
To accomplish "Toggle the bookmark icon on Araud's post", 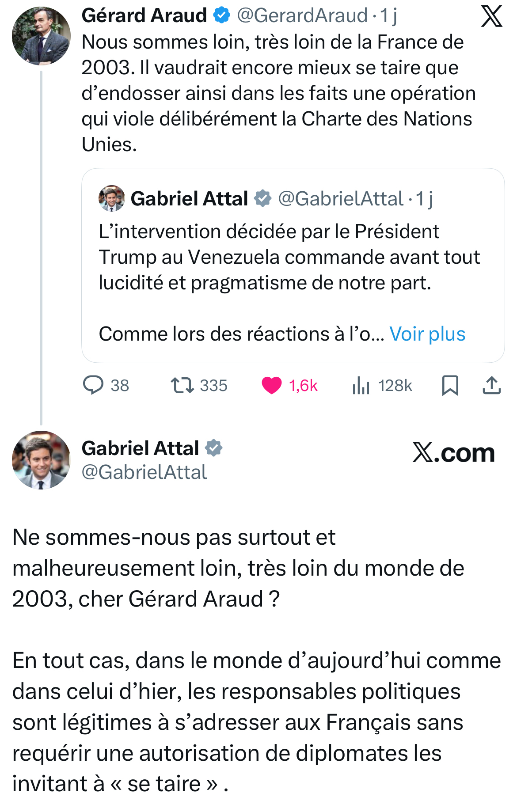I will (x=450, y=385).
